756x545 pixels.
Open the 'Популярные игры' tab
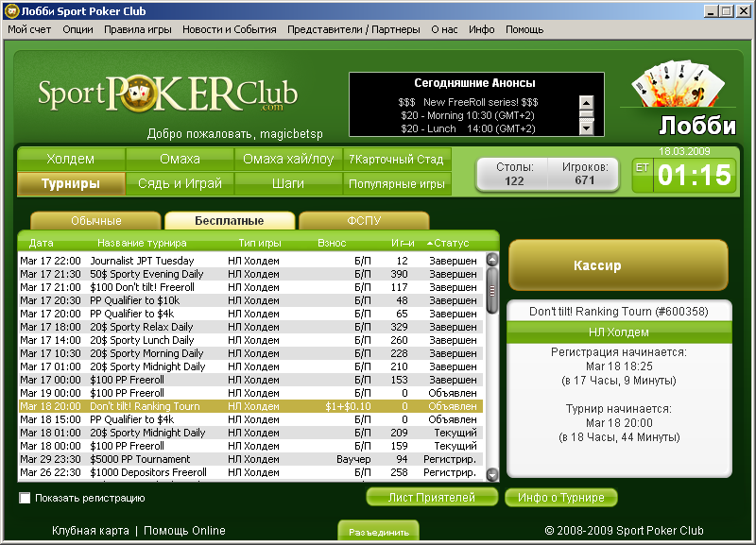click(x=397, y=183)
